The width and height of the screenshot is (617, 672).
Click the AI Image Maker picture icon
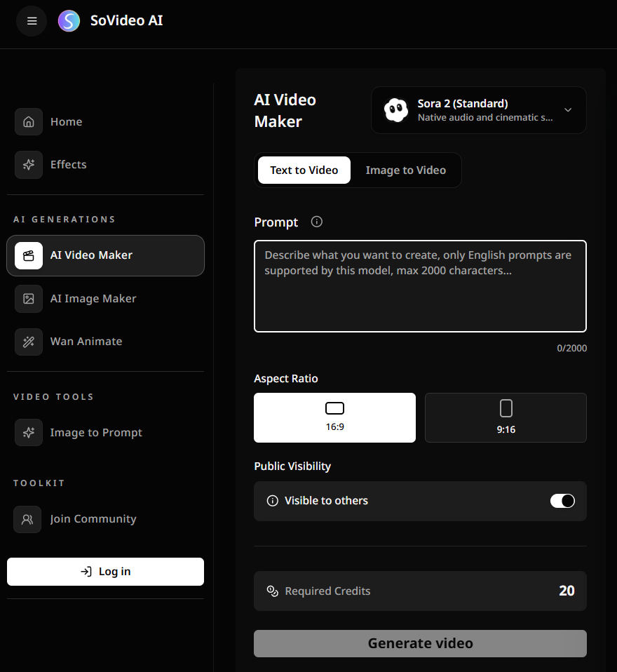[x=29, y=299]
